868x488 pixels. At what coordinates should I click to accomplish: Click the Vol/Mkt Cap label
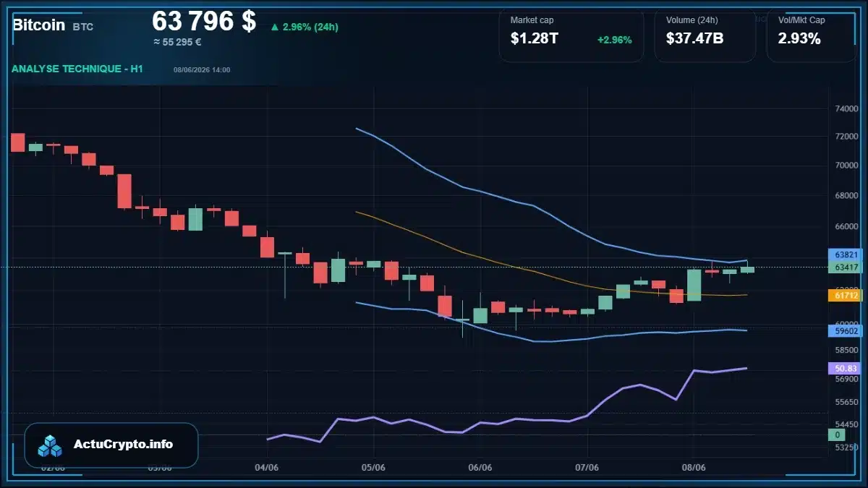click(801, 20)
